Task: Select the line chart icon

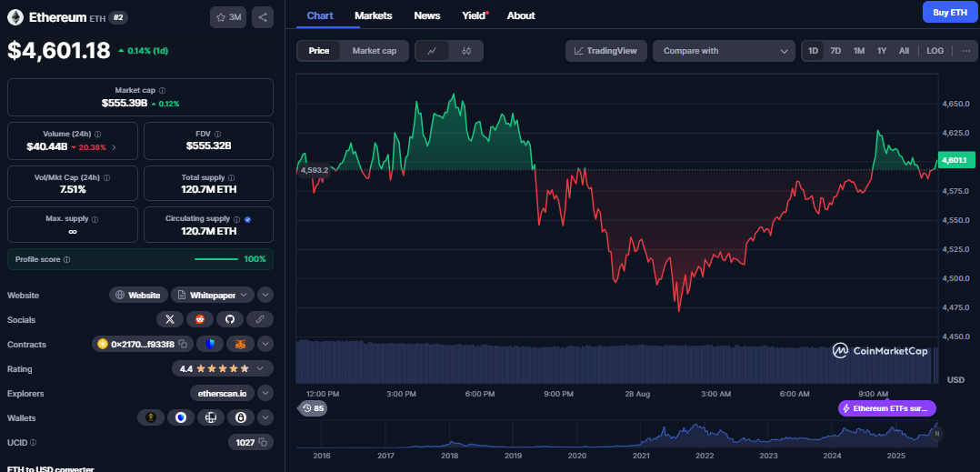Action: pyautogui.click(x=432, y=51)
